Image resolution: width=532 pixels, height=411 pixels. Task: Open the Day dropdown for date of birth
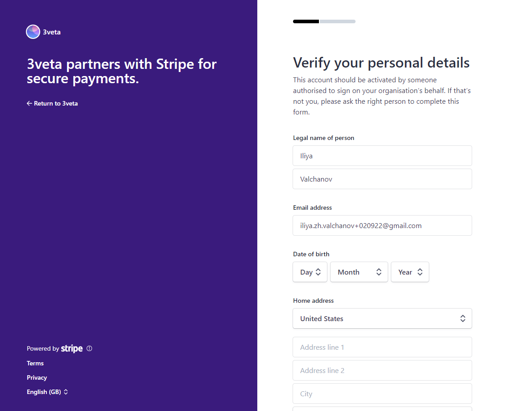310,272
